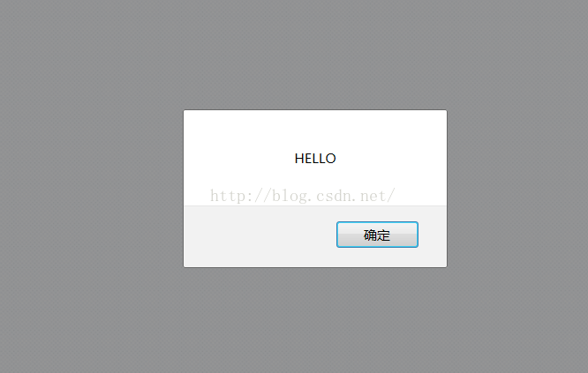The width and height of the screenshot is (588, 373).
Task: Click the 定 character on the confirm button
Action: (x=384, y=235)
